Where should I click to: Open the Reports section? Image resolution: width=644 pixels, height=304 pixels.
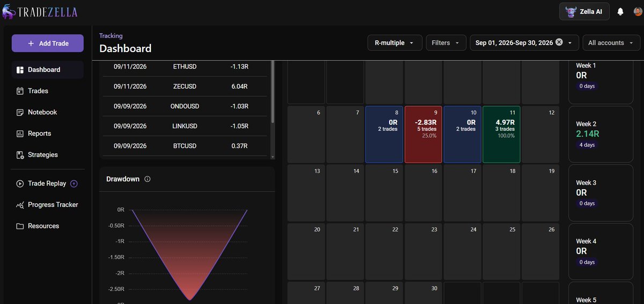(x=48, y=134)
